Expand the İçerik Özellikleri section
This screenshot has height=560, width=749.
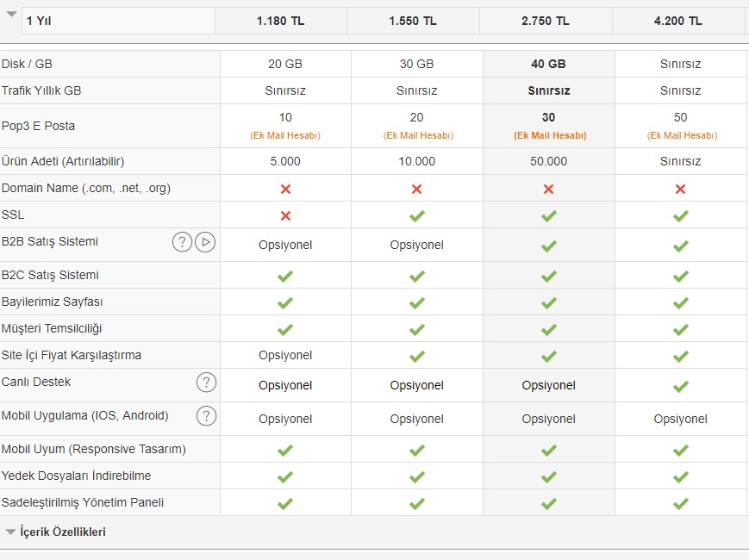click(10, 532)
